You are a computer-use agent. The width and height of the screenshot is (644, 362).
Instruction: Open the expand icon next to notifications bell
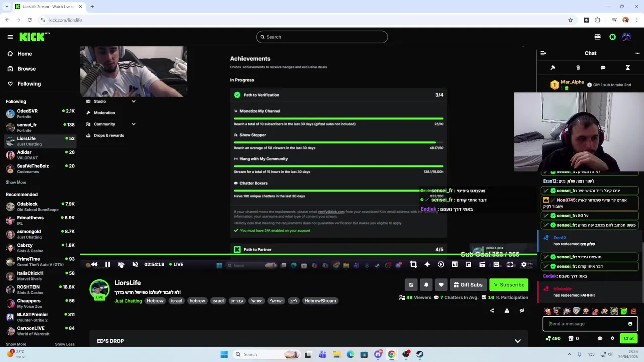[411, 285]
